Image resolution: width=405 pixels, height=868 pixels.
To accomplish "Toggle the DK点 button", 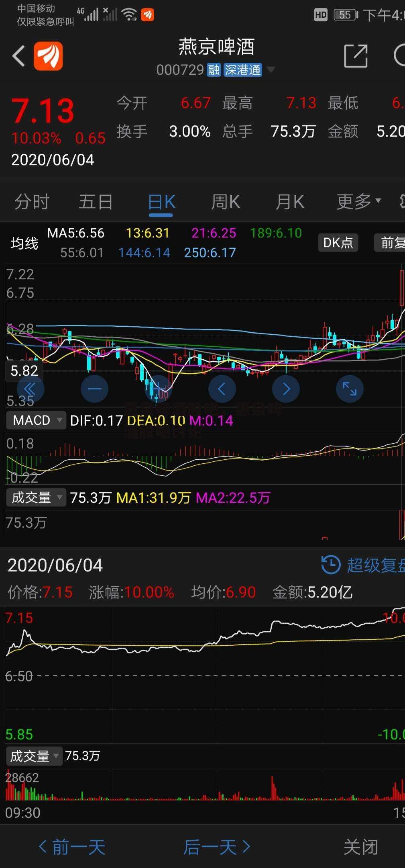I will coord(338,243).
